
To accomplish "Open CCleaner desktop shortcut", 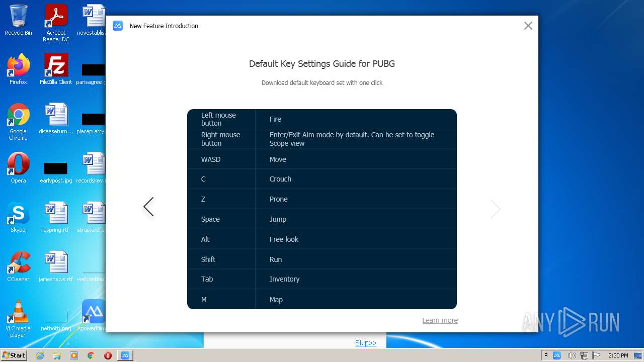I will pyautogui.click(x=18, y=266).
